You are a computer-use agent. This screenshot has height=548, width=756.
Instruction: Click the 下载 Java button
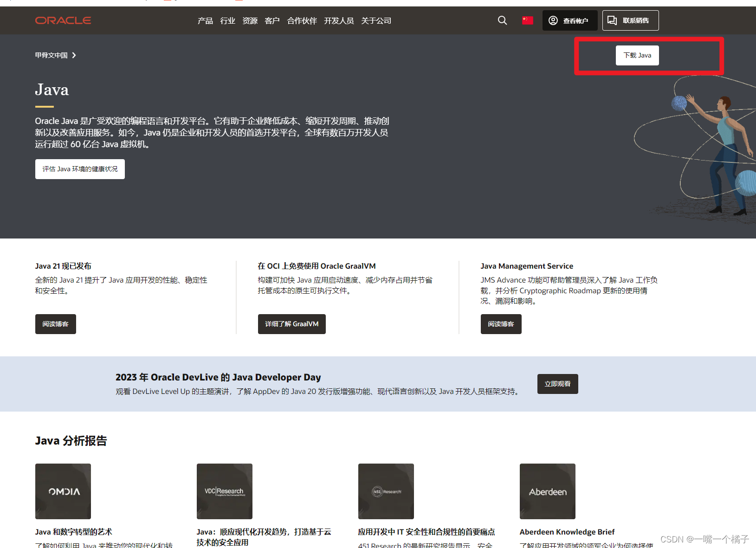coord(637,55)
